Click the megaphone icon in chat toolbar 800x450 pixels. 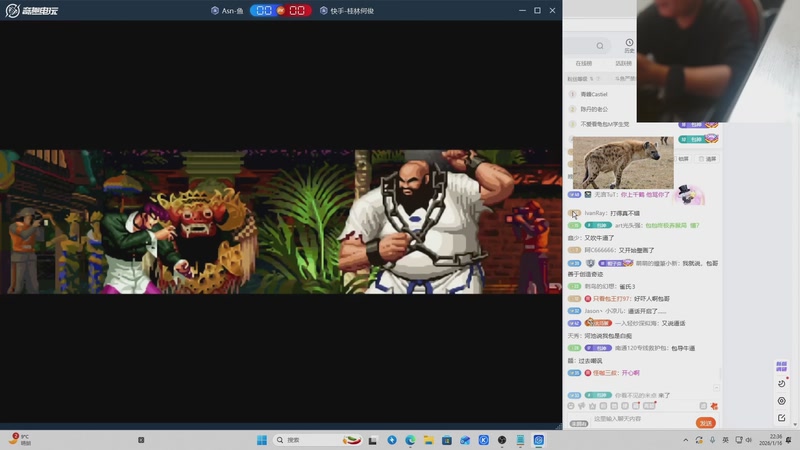[x=582, y=406]
